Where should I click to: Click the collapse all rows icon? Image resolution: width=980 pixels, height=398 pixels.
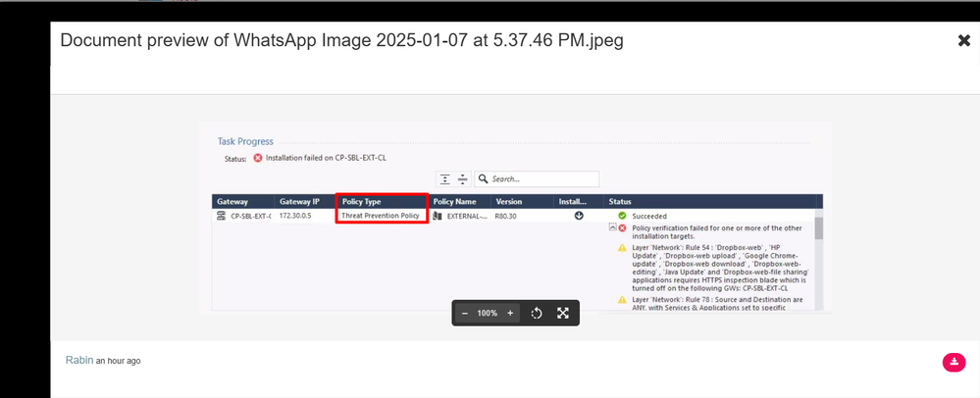coord(462,179)
